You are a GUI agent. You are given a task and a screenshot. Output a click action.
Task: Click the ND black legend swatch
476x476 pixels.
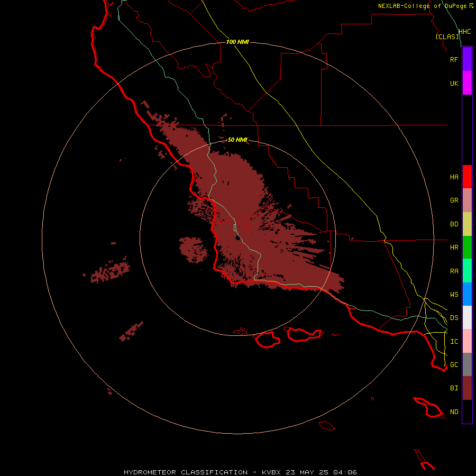pyautogui.click(x=467, y=411)
